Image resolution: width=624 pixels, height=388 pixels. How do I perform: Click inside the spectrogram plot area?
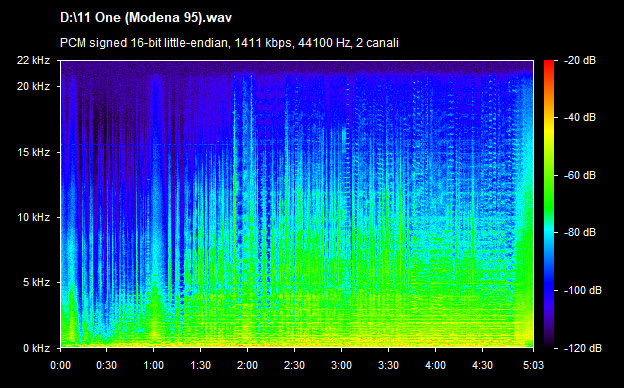(x=297, y=204)
